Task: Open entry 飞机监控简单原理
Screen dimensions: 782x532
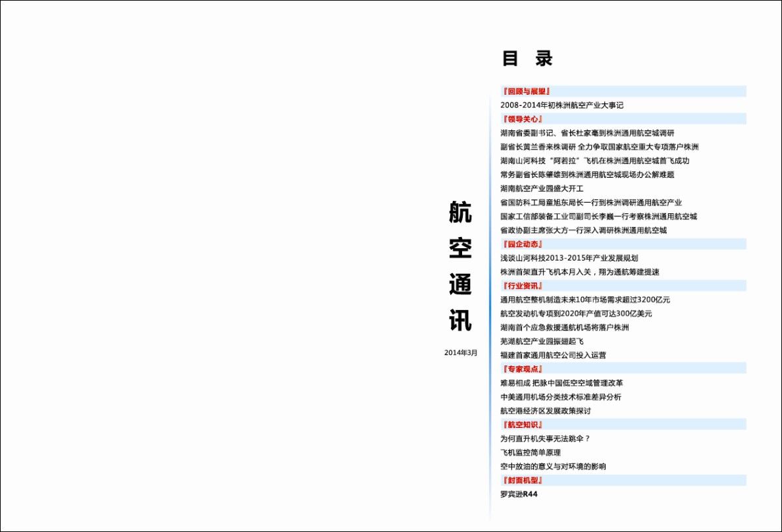Action: point(530,452)
